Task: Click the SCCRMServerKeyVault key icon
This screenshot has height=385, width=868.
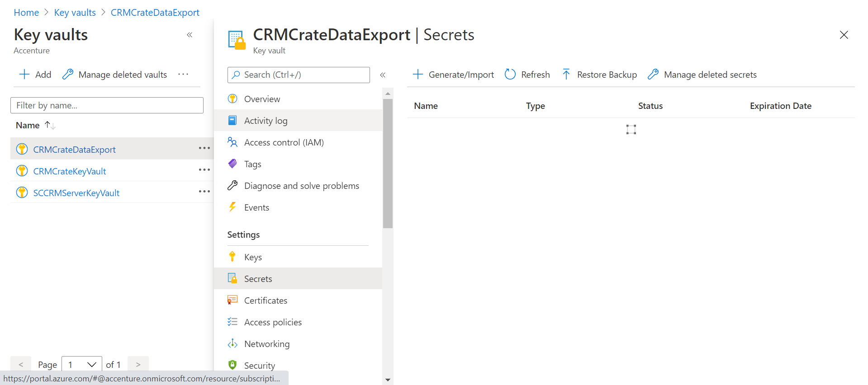Action: tap(22, 192)
